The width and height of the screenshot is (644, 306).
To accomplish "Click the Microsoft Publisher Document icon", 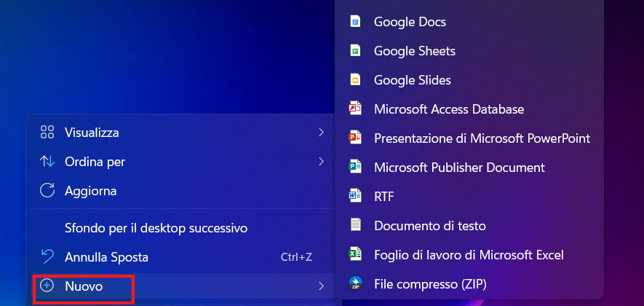I will (x=355, y=168).
